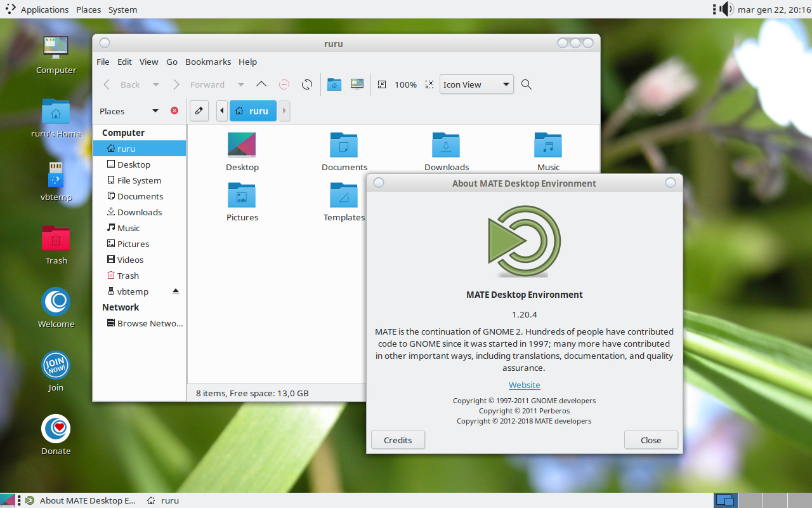Image resolution: width=812 pixels, height=508 pixels.
Task: Select the Documents folder icon
Action: click(344, 145)
